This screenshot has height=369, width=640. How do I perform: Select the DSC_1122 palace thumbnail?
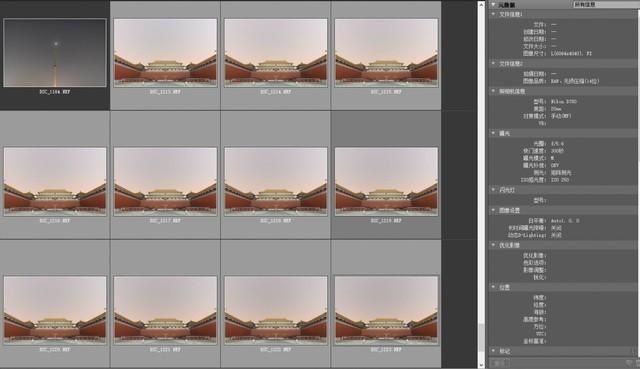click(x=276, y=311)
